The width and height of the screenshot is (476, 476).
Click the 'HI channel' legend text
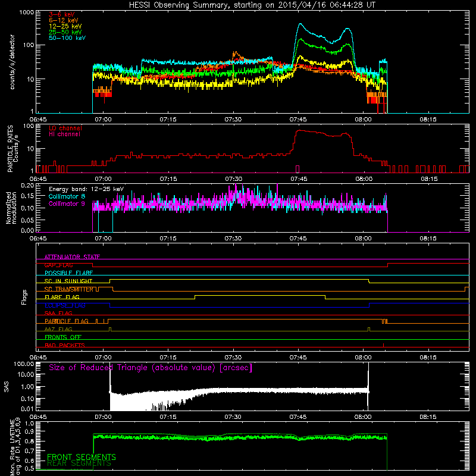click(x=64, y=134)
